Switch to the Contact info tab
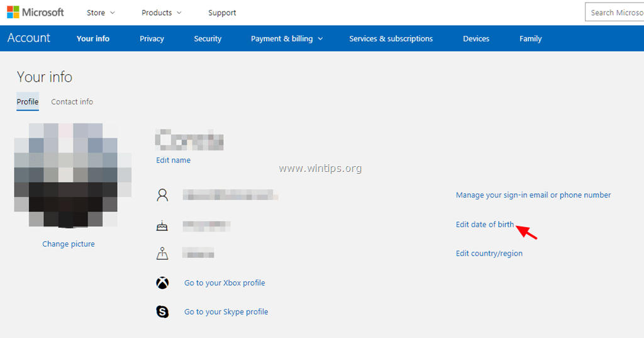 click(x=72, y=101)
